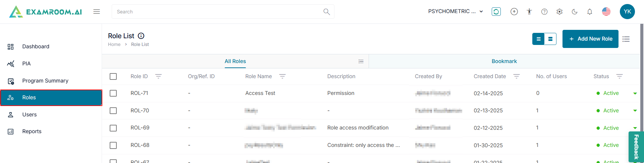
Task: Click the Add New Role button
Action: pyautogui.click(x=590, y=39)
